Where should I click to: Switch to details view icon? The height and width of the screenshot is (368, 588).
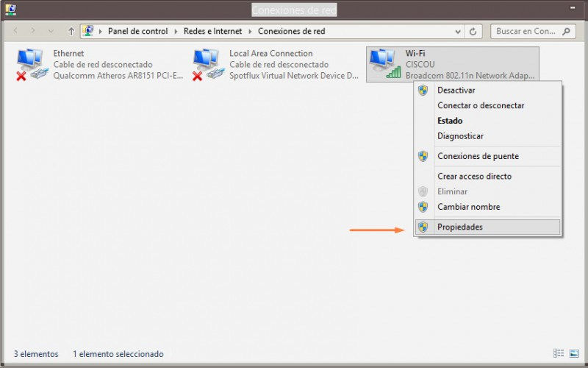coord(559,353)
